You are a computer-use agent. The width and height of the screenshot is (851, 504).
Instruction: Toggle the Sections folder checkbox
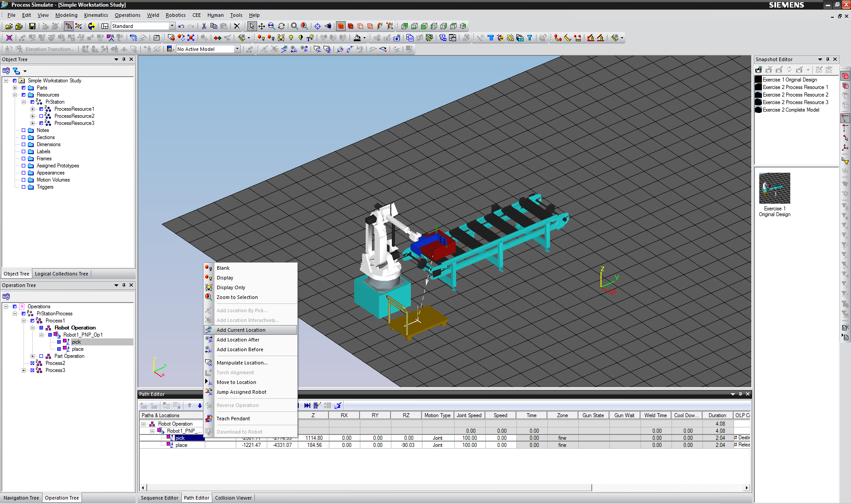(23, 137)
